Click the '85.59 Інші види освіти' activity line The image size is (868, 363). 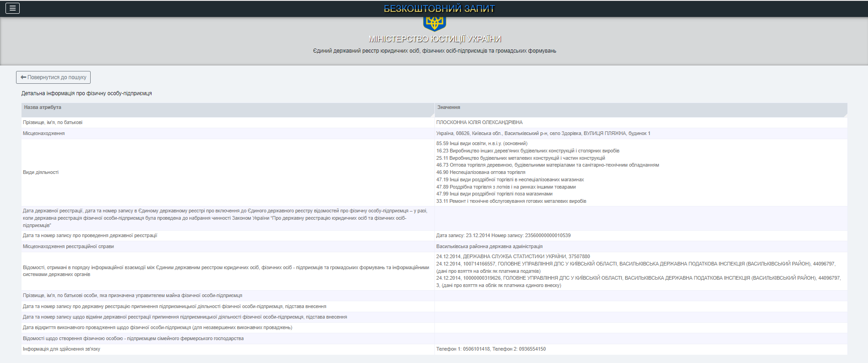(481, 144)
